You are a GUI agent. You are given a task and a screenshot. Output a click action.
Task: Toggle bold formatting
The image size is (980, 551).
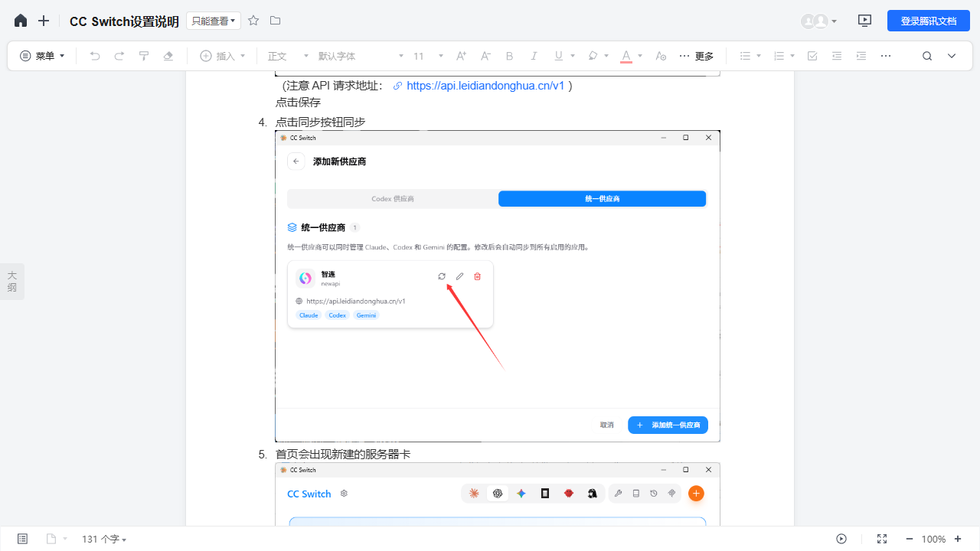[510, 56]
